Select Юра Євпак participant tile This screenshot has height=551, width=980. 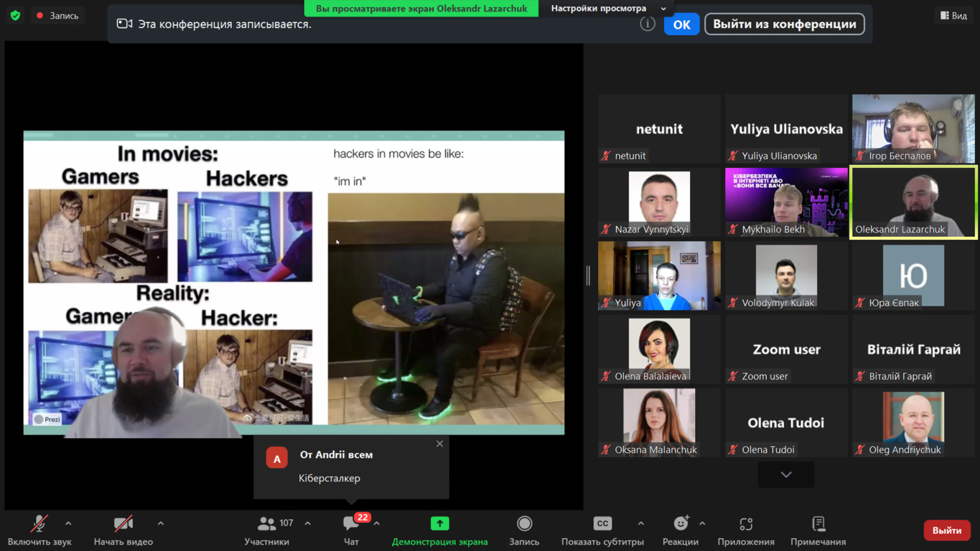(x=913, y=275)
